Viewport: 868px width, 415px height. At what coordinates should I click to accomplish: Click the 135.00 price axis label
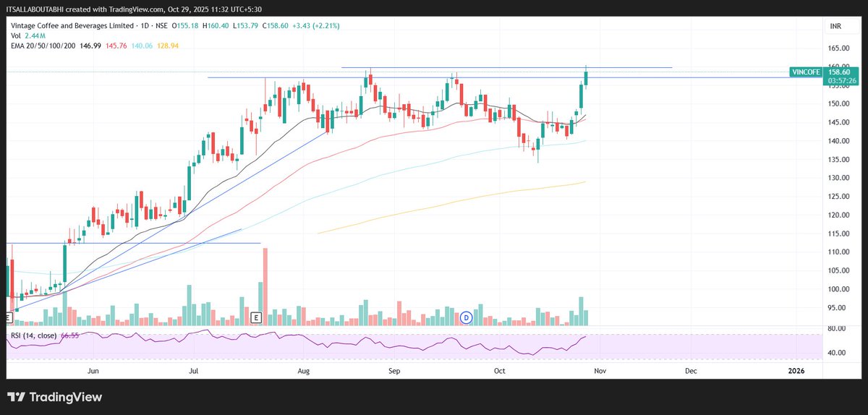pyautogui.click(x=838, y=160)
